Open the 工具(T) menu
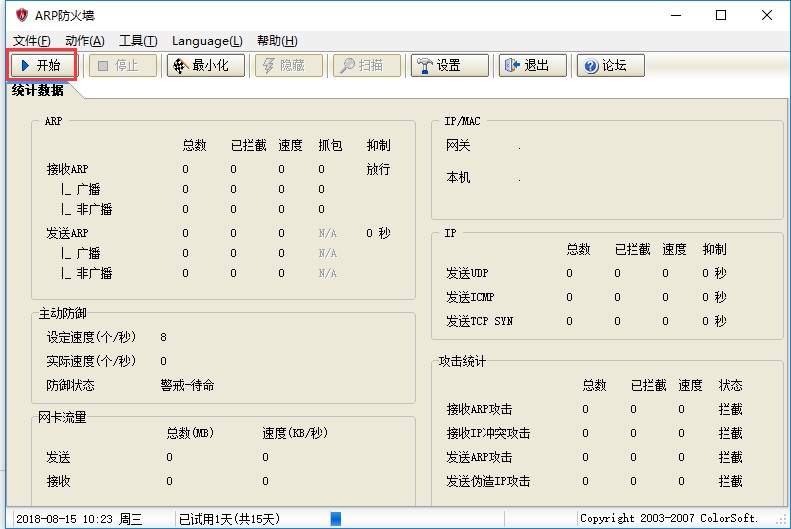 click(x=138, y=41)
